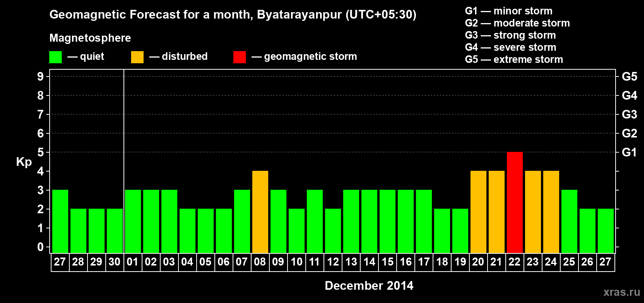Click the G1 right axis label

[630, 152]
